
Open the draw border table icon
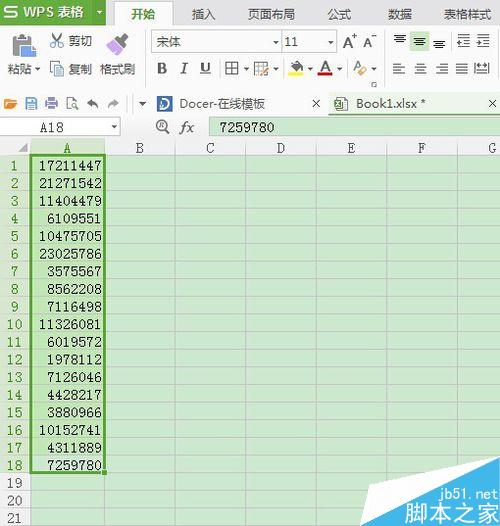click(261, 68)
